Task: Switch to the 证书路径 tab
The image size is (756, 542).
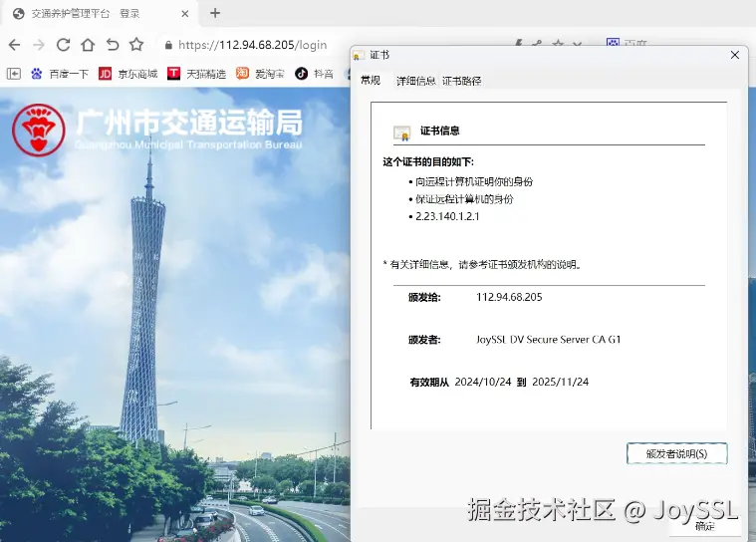Action: (x=461, y=81)
